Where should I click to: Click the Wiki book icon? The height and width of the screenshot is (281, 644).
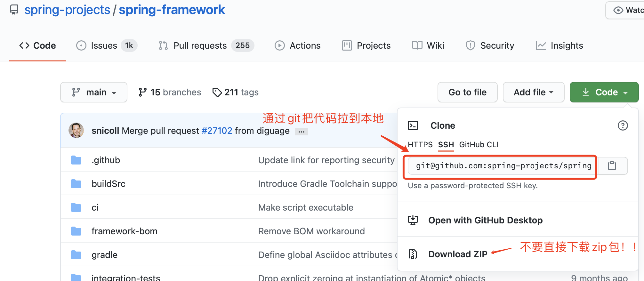click(x=417, y=45)
